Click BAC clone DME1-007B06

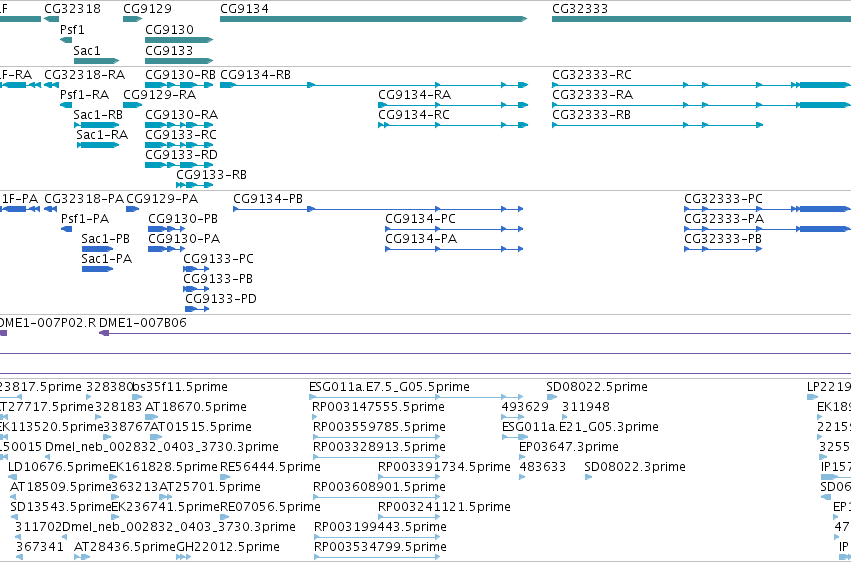coord(475,333)
